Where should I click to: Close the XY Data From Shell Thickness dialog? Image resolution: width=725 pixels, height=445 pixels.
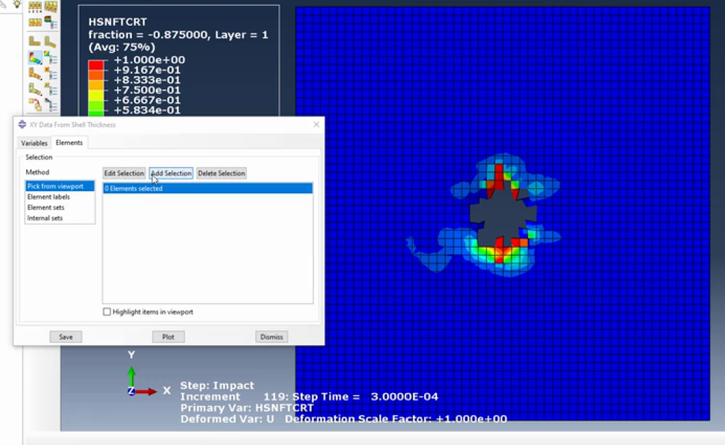point(317,124)
